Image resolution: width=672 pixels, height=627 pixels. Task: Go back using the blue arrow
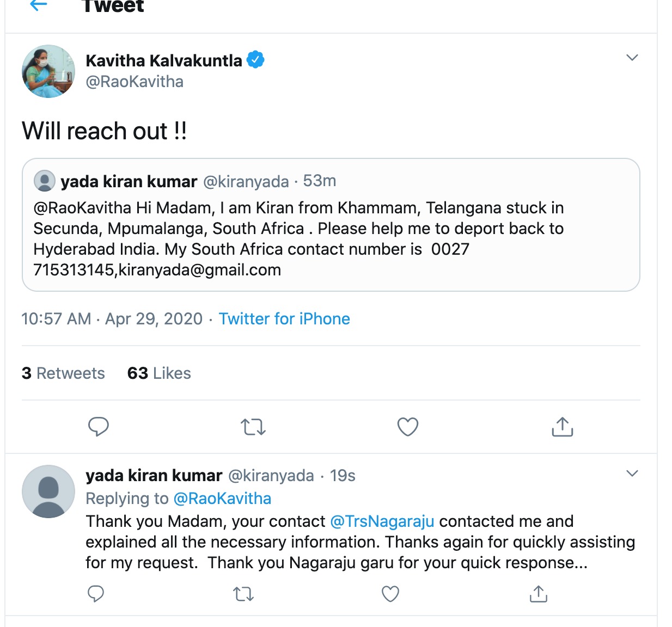pos(38,5)
